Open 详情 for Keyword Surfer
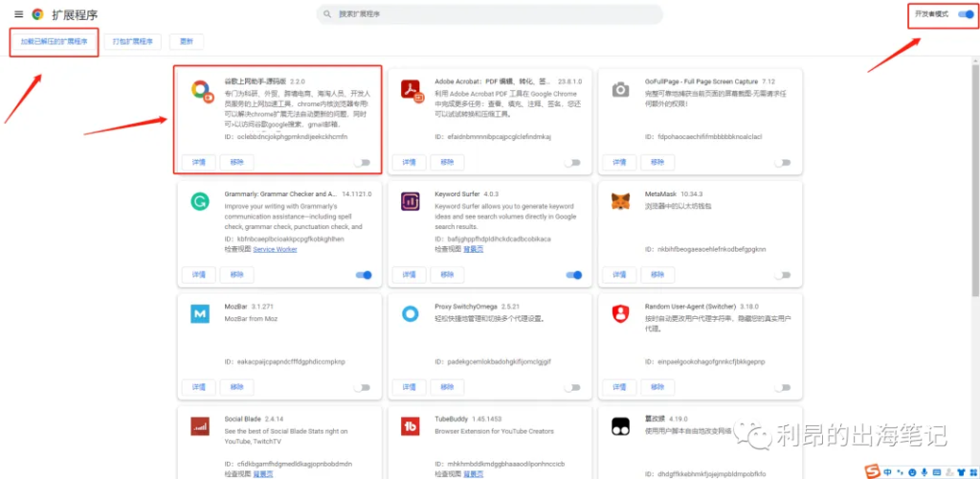Screen dimensions: 980x479 point(409,275)
